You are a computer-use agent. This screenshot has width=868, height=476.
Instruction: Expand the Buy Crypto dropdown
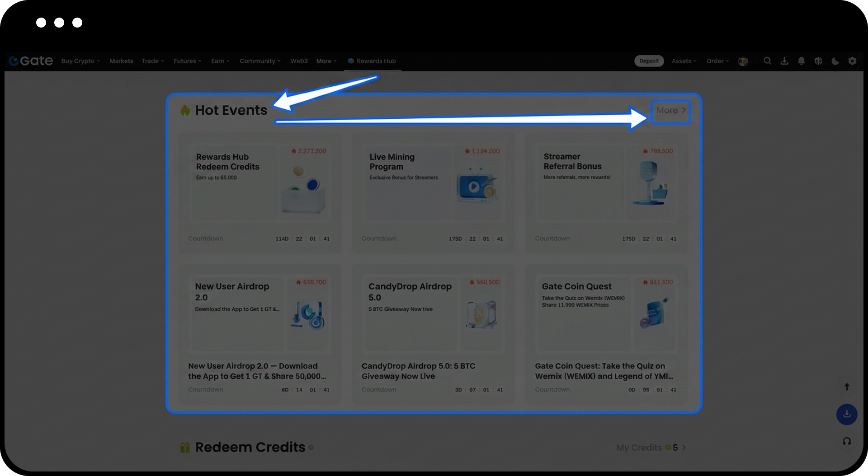80,61
